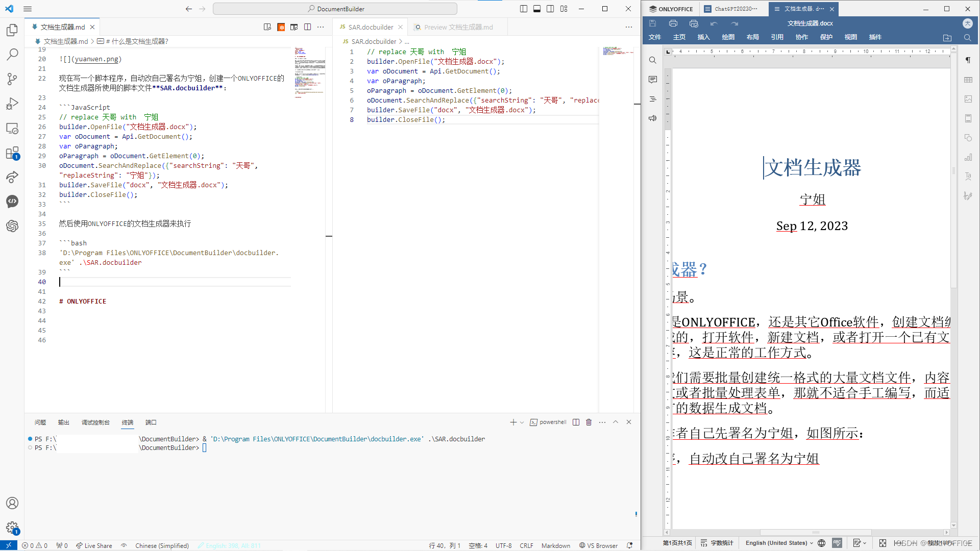Open Settings gear icon at bottom
The height and width of the screenshot is (551, 980).
[12, 528]
